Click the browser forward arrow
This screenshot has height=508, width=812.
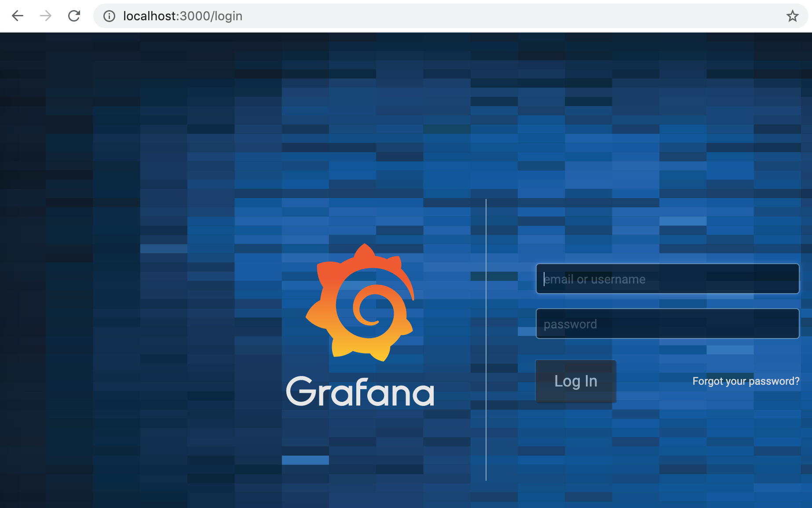coord(46,16)
